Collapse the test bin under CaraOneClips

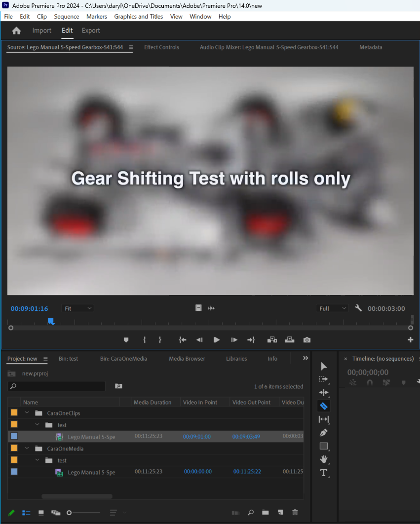click(x=37, y=424)
